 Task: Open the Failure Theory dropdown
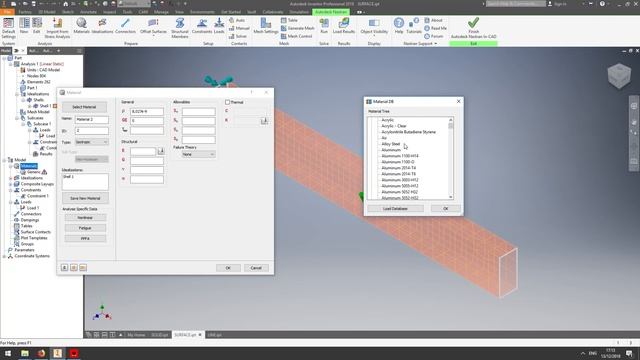click(198, 154)
